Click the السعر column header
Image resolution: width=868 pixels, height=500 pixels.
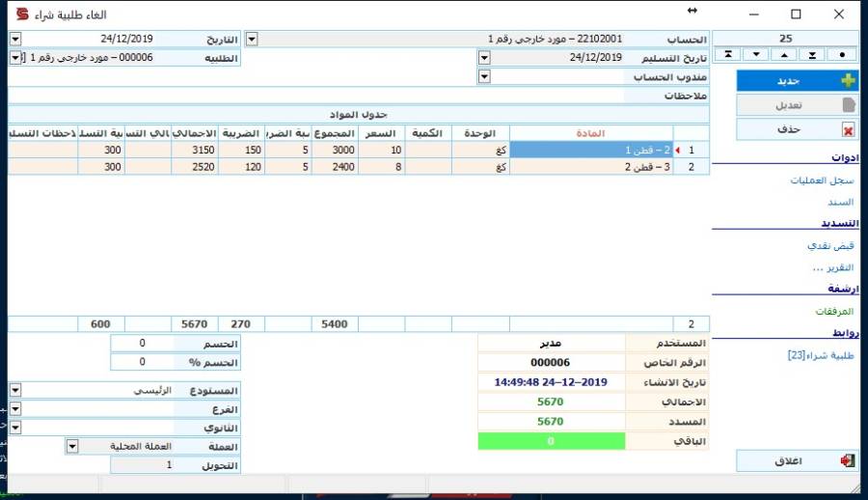point(382,133)
